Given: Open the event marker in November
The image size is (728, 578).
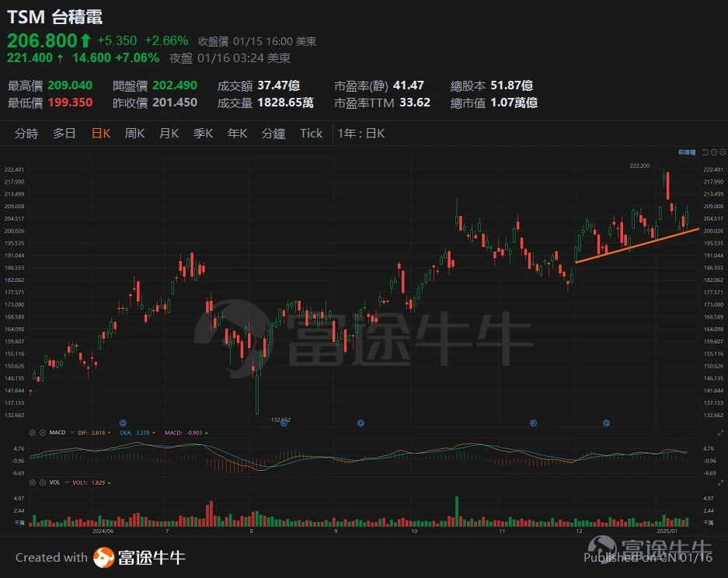Looking at the screenshot, I should point(534,423).
